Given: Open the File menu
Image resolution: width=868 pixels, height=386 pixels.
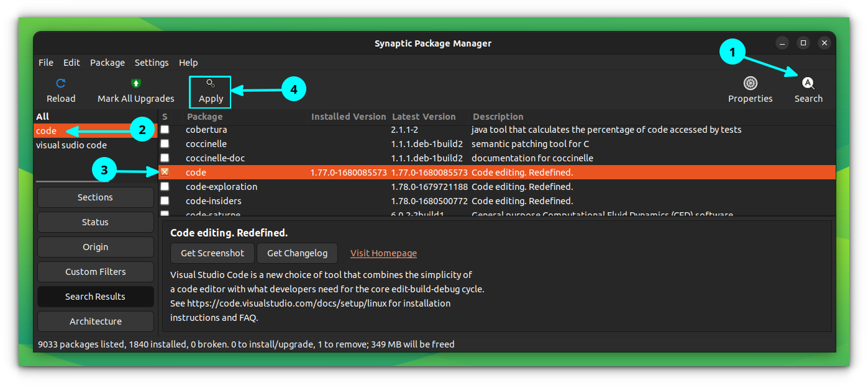Looking at the screenshot, I should pyautogui.click(x=46, y=63).
